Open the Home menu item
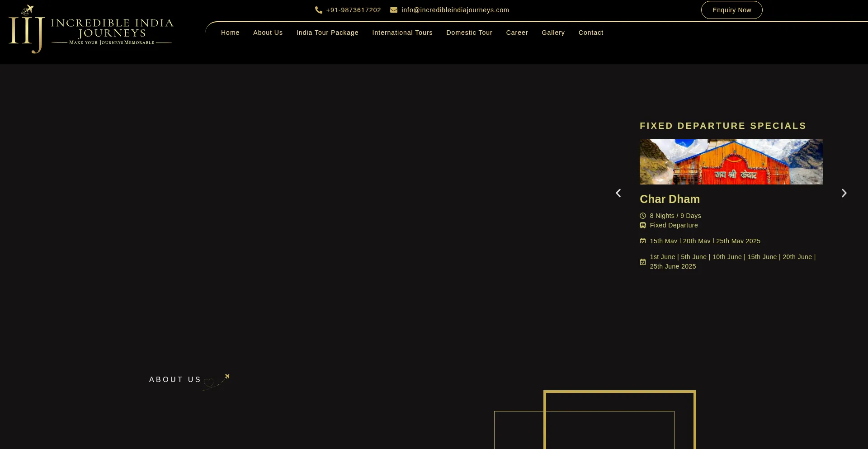 click(x=230, y=33)
